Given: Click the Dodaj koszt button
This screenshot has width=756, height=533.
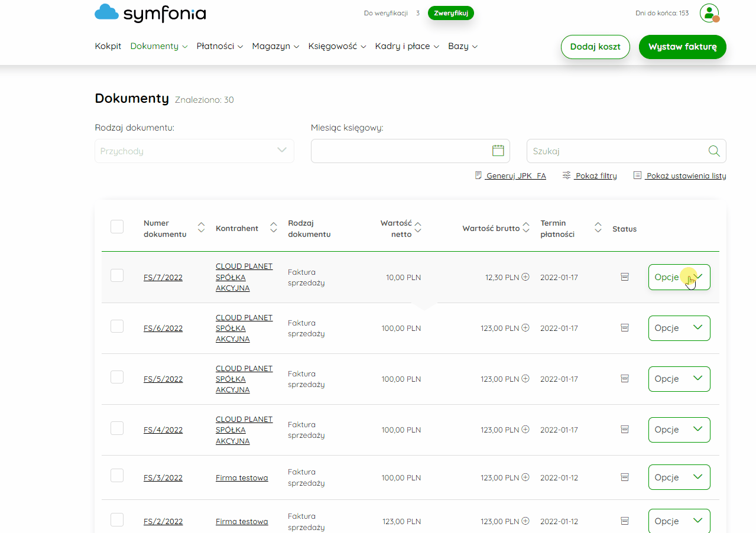Looking at the screenshot, I should click(x=595, y=47).
